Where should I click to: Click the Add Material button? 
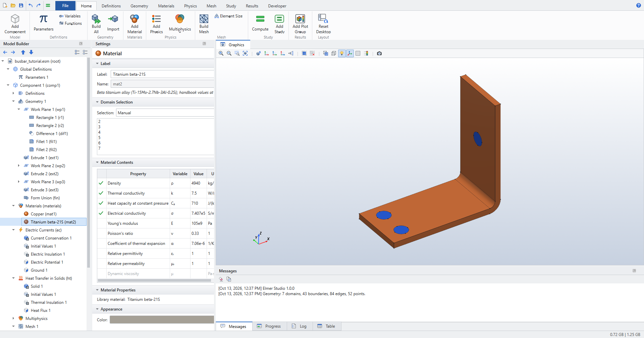click(135, 24)
